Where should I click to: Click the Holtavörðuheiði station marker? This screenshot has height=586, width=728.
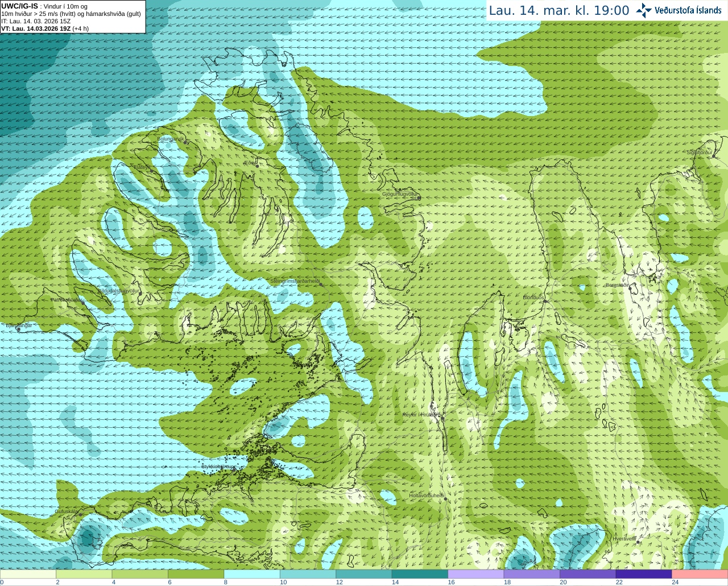tap(445, 499)
